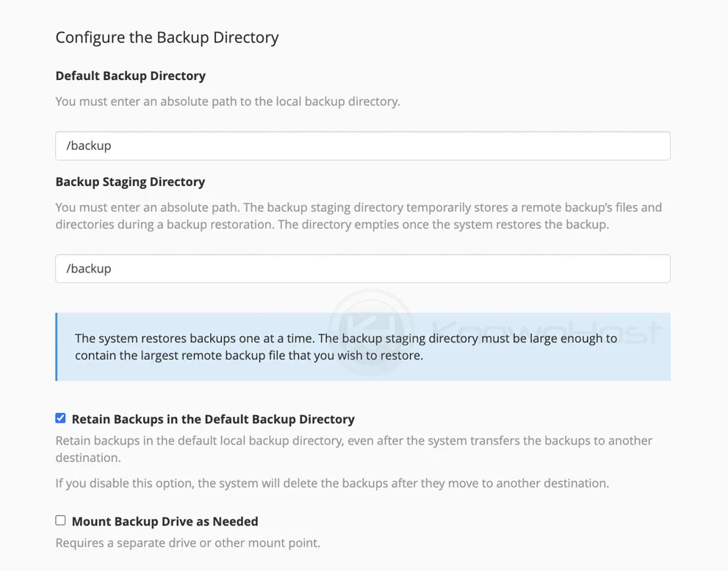Viewport: 728px width, 571px height.
Task: Click the staging directory description paragraph
Action: pos(358,216)
